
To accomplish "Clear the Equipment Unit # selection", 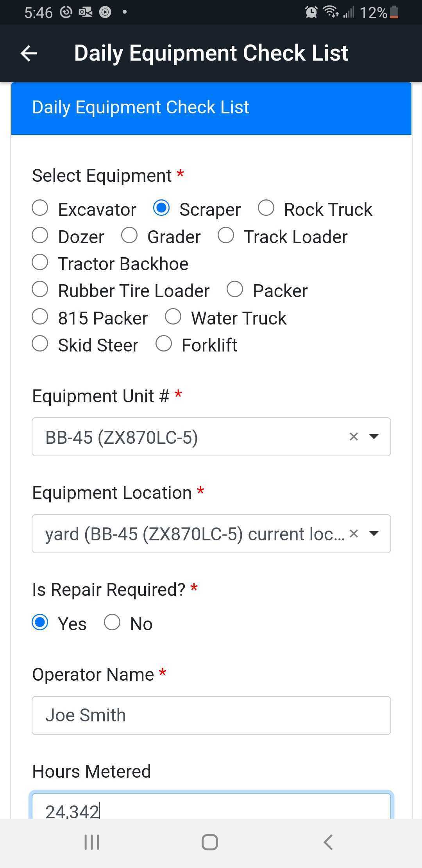I will (x=354, y=437).
